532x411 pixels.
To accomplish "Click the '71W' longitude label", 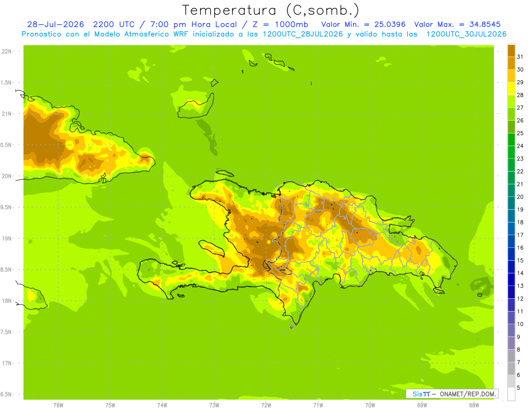I will (x=318, y=405).
